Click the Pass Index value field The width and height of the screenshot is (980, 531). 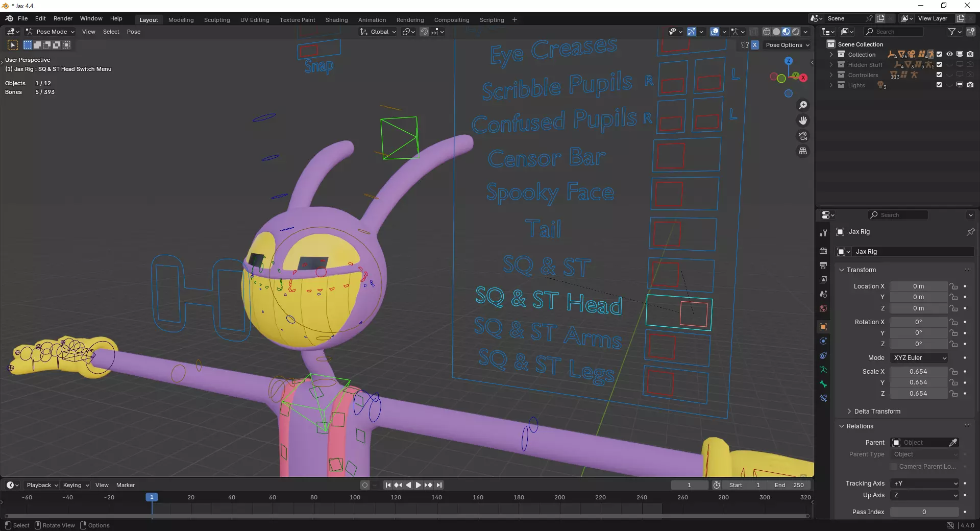pos(924,512)
